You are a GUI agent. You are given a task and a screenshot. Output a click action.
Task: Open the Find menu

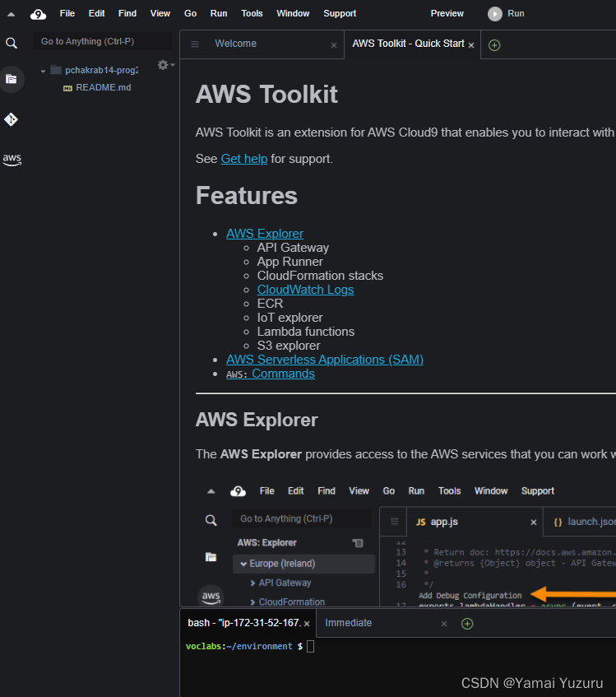point(127,14)
